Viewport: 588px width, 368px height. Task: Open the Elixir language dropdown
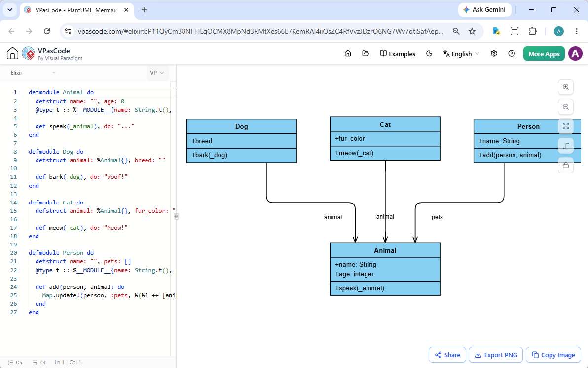pos(33,73)
